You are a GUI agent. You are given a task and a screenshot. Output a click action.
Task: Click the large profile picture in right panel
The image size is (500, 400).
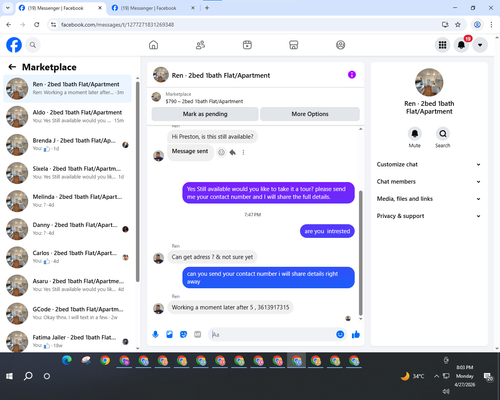pos(429,82)
